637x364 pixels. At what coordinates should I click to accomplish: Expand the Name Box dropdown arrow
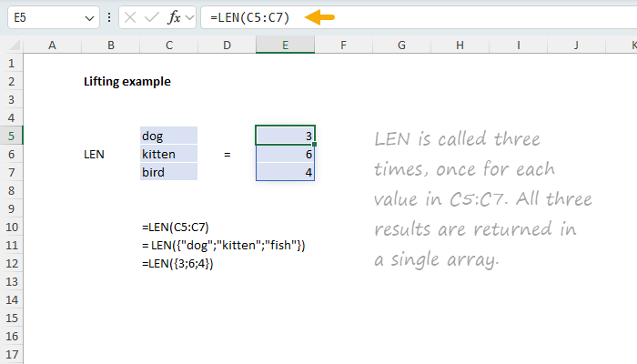coord(88,17)
